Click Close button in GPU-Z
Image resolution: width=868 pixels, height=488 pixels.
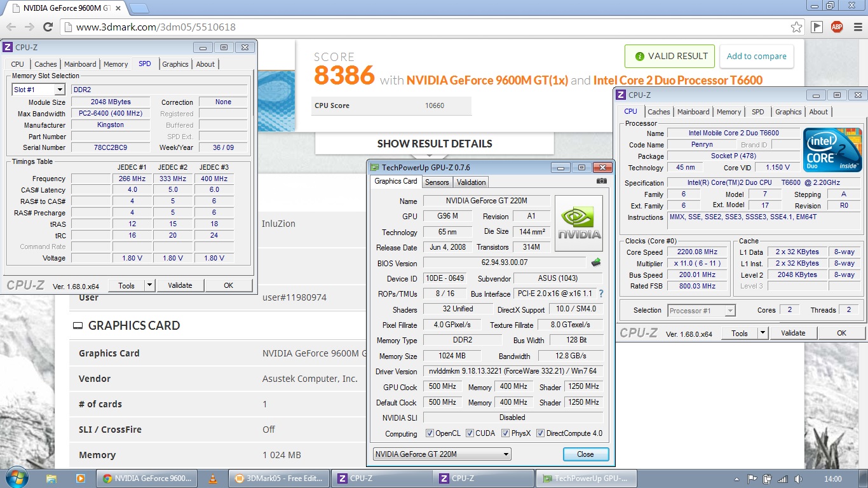[585, 454]
